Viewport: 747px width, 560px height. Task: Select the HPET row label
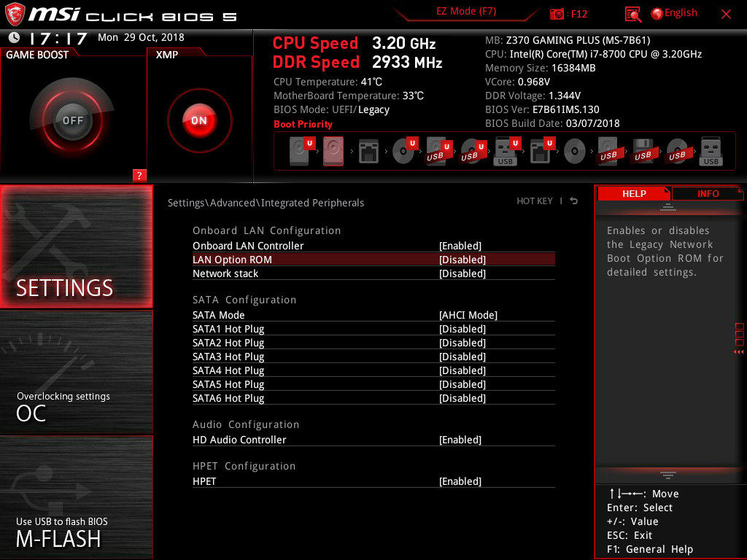(204, 481)
